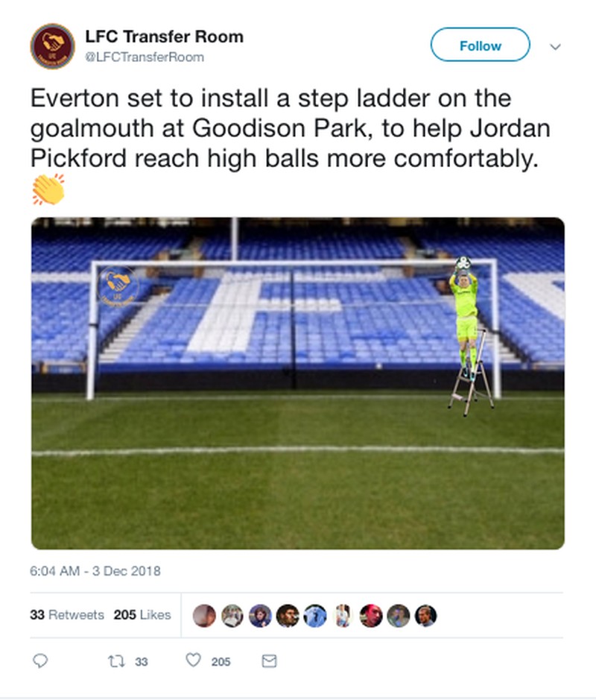
Task: Click the first liker avatar in the row
Action: [x=204, y=616]
